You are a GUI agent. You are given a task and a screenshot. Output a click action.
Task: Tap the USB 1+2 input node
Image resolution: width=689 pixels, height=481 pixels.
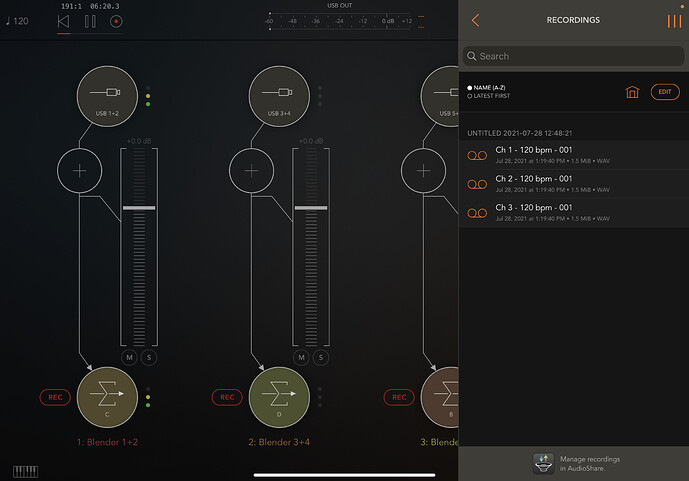tap(107, 98)
